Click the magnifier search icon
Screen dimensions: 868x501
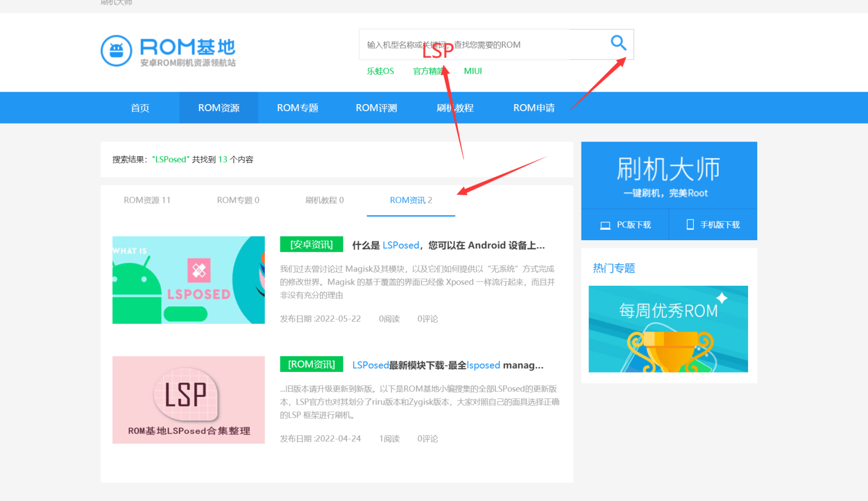618,43
